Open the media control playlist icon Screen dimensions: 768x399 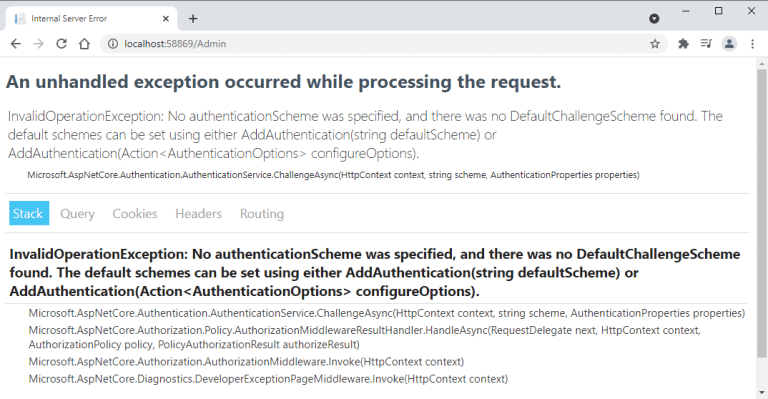(706, 44)
